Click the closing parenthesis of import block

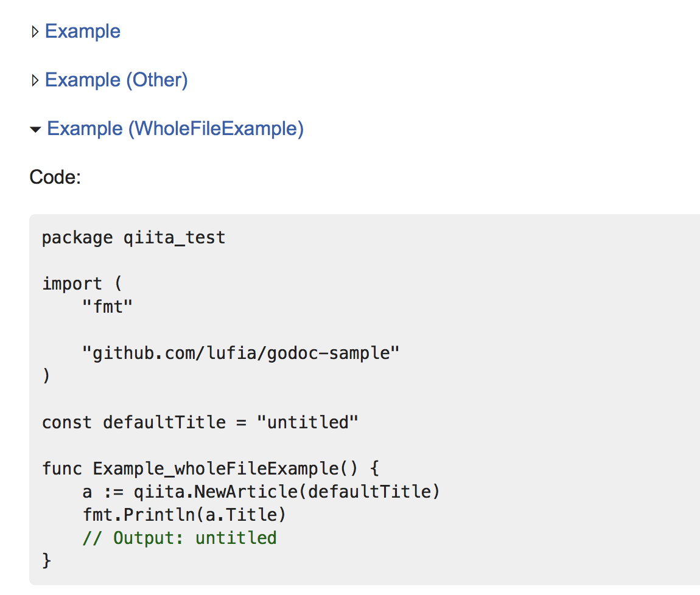point(46,376)
